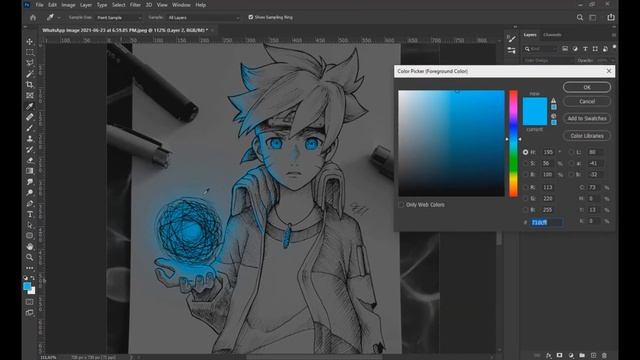Screen dimensions: 640x360
Task: Confirm color with OK button
Action: (587, 87)
